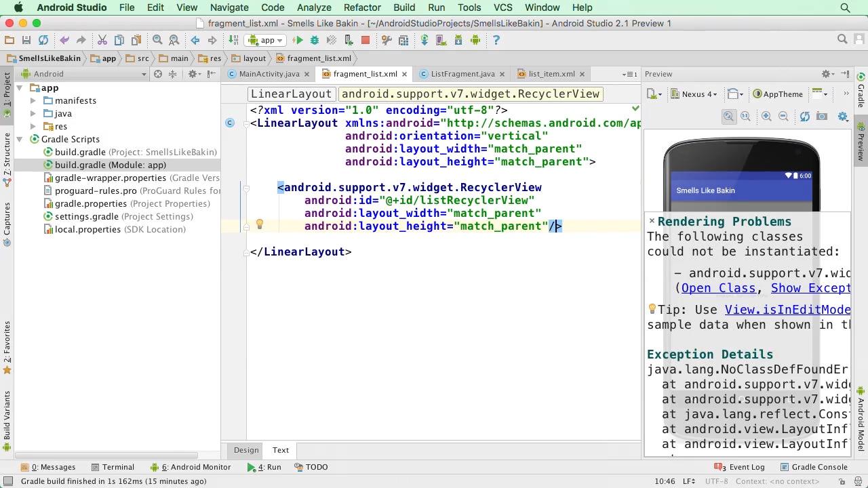Viewport: 868px width, 488px height.
Task: Click the Paste clipboard icon
Action: click(136, 41)
